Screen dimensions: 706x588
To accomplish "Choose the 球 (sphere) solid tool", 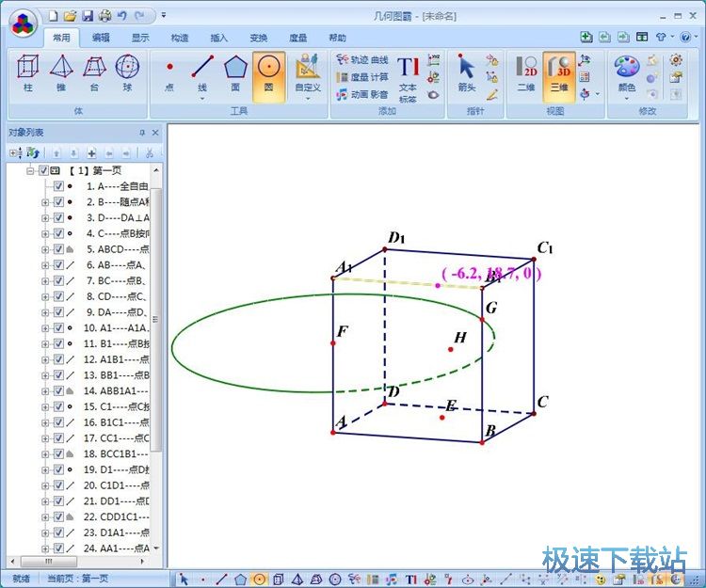I will 127,72.
